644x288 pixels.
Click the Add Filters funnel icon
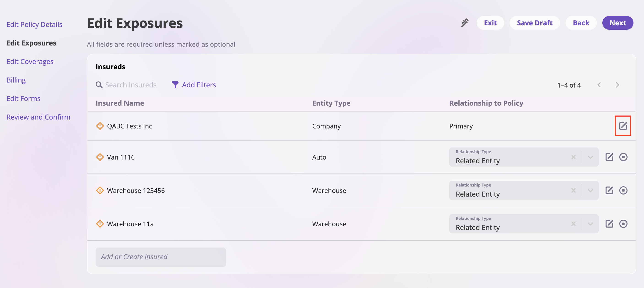[175, 85]
